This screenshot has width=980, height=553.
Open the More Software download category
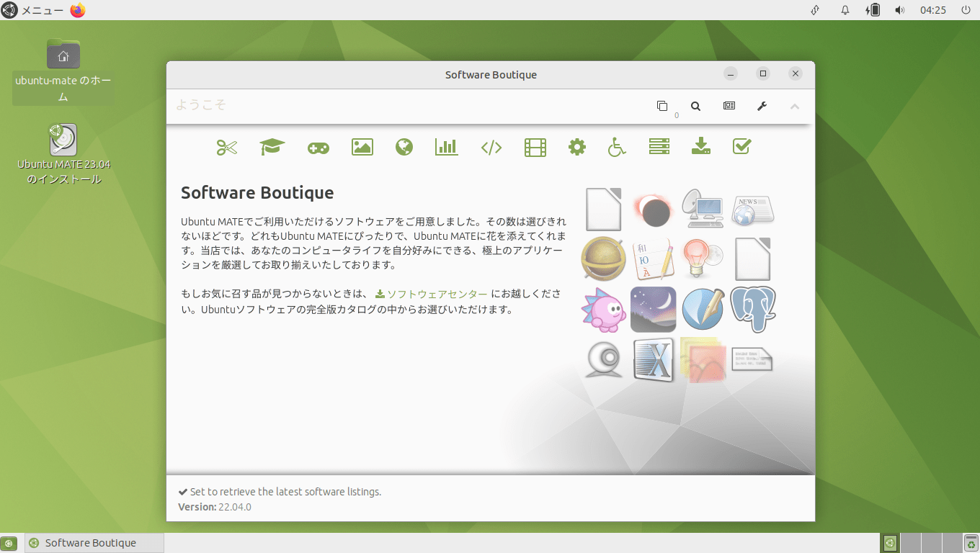tap(700, 147)
